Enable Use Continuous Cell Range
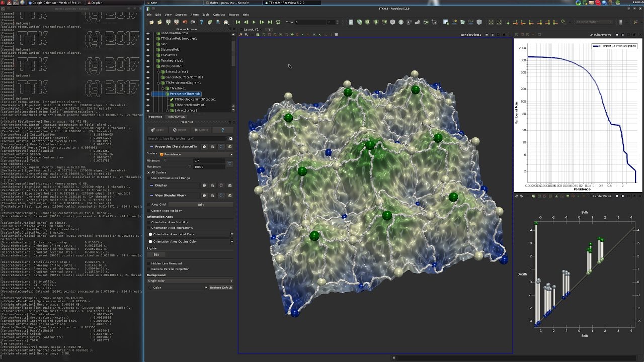 coord(149,178)
